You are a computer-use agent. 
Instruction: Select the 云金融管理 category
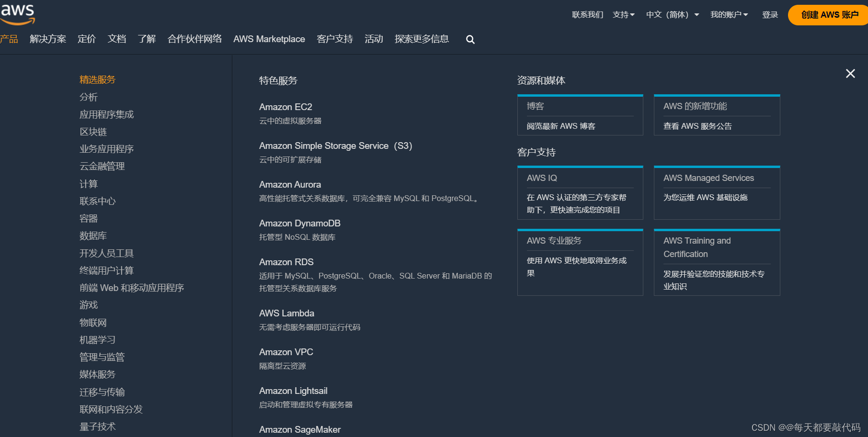102,166
